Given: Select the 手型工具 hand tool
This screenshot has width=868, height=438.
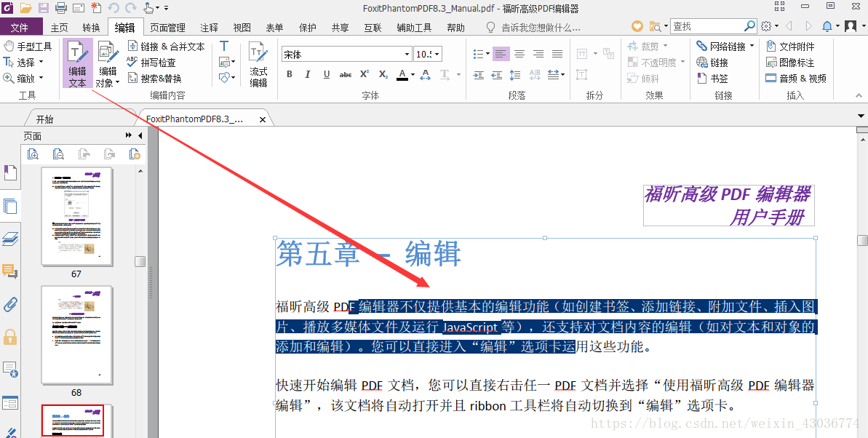Looking at the screenshot, I should [28, 47].
